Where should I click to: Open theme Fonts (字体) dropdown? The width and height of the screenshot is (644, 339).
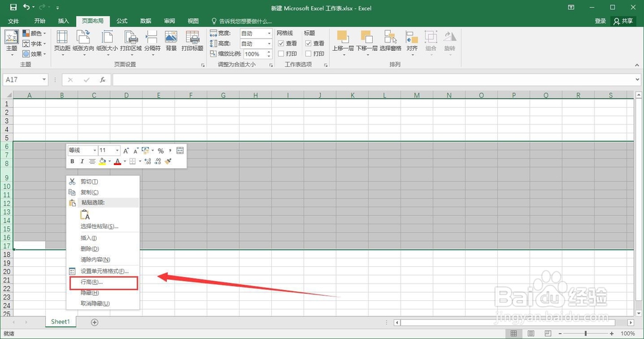(x=34, y=44)
